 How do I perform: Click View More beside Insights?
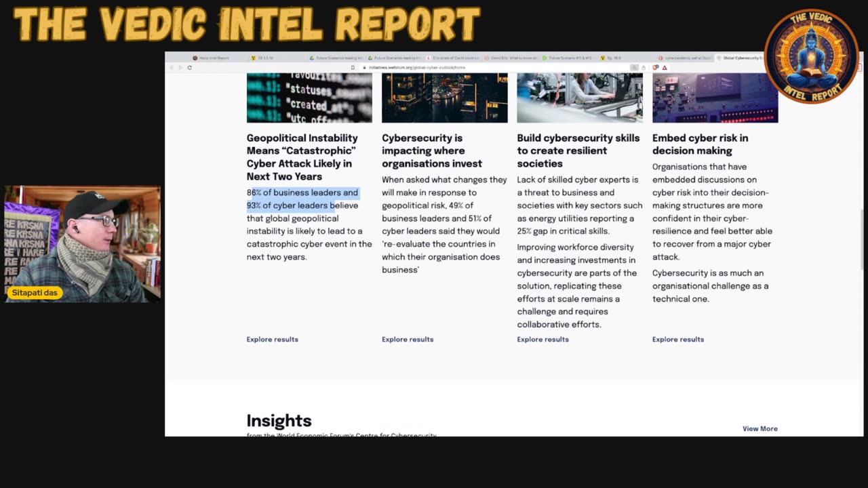click(x=760, y=428)
